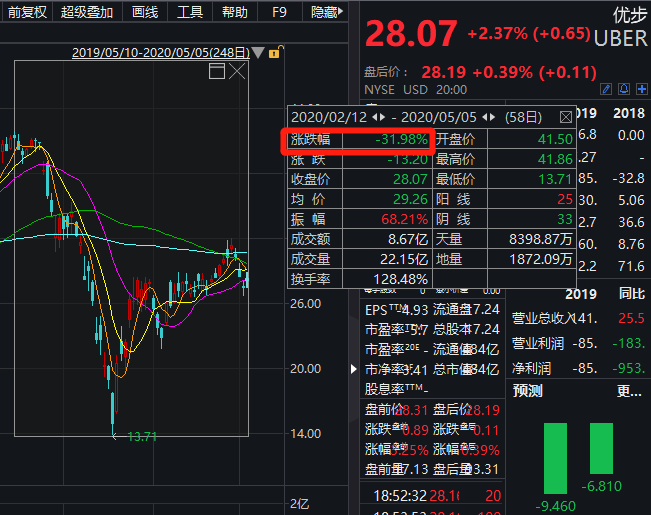651x515 pixels.
Task: Click the 盘后价 28.19 value
Action: pyautogui.click(x=444, y=72)
